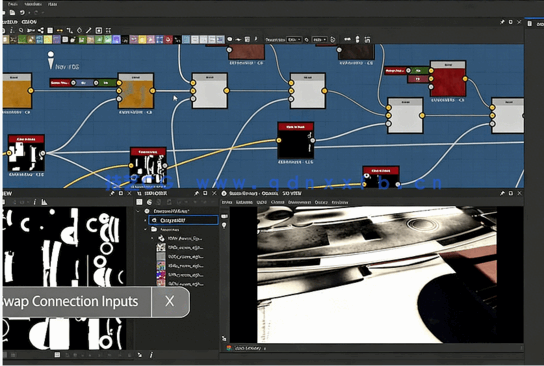Pin the graph panel using its pushpin icon
The width and height of the screenshot is (544, 366).
click(x=502, y=22)
